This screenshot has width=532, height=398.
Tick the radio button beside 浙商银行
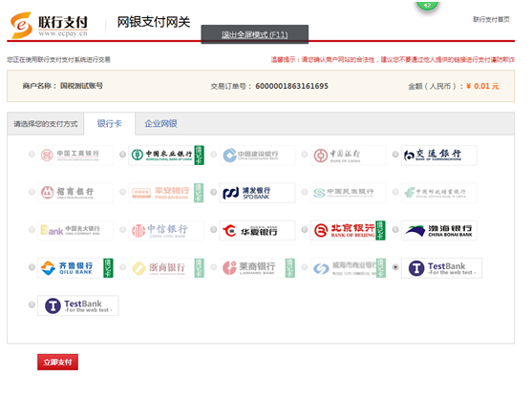123,267
